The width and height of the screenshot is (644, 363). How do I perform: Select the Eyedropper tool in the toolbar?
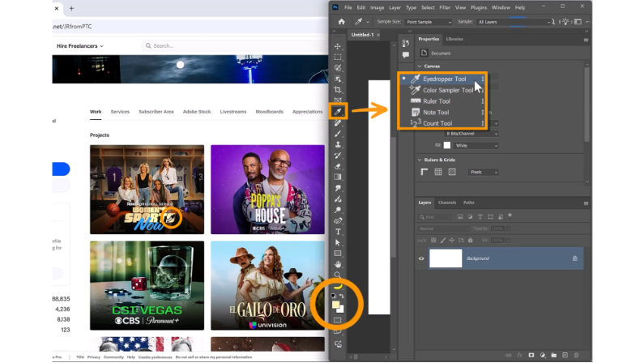click(338, 111)
